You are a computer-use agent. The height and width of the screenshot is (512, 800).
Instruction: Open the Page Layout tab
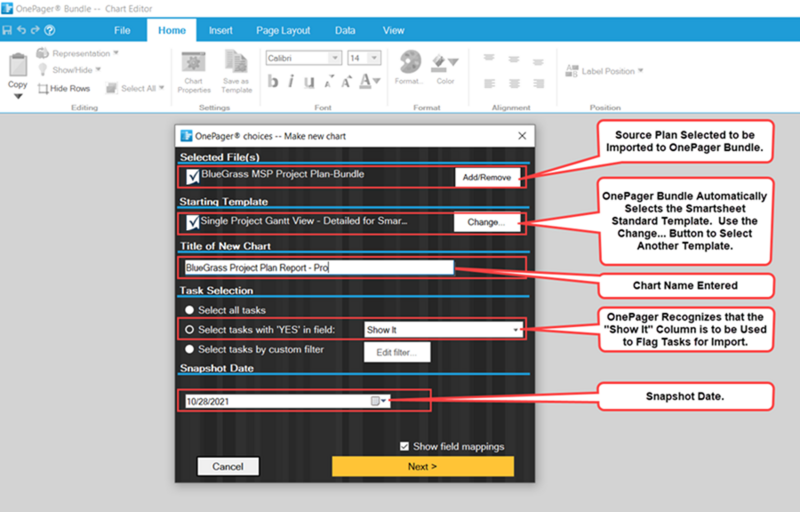coord(283,31)
